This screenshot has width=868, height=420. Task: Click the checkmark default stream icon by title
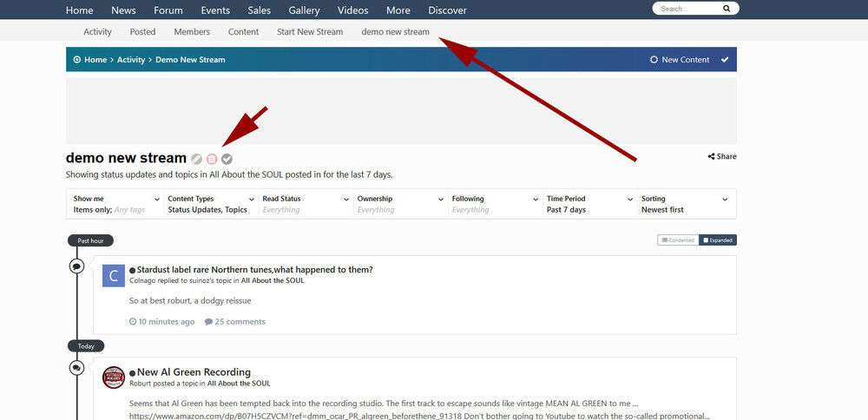click(x=227, y=160)
